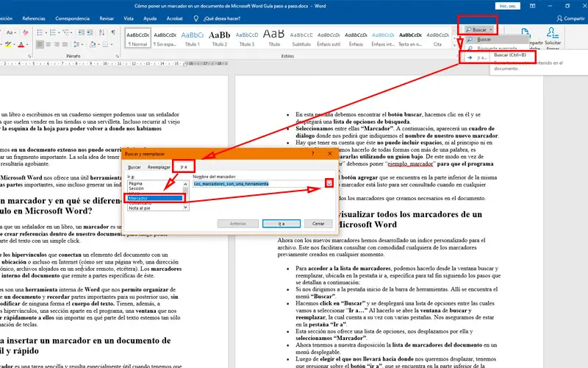Click the text highlight color icon

[8, 44]
